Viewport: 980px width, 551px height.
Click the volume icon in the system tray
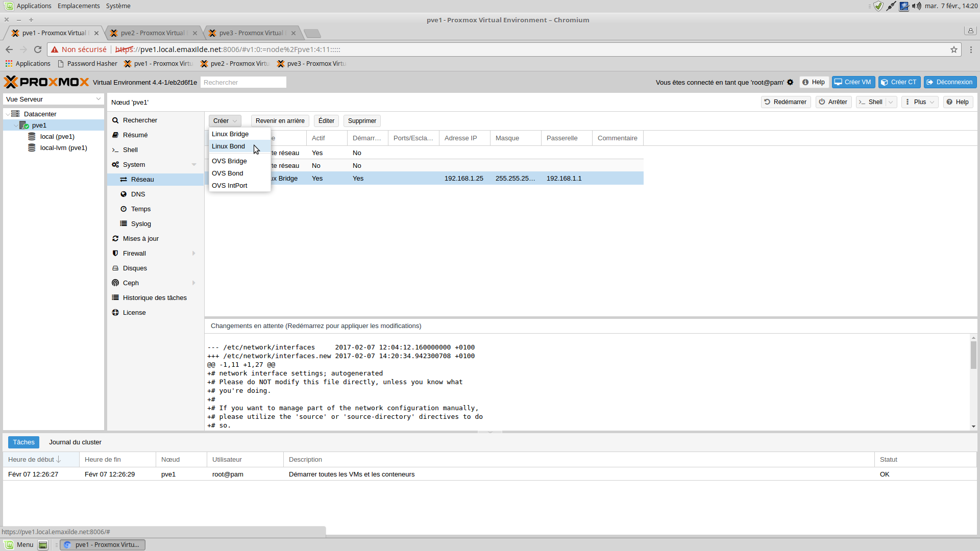(x=917, y=6)
